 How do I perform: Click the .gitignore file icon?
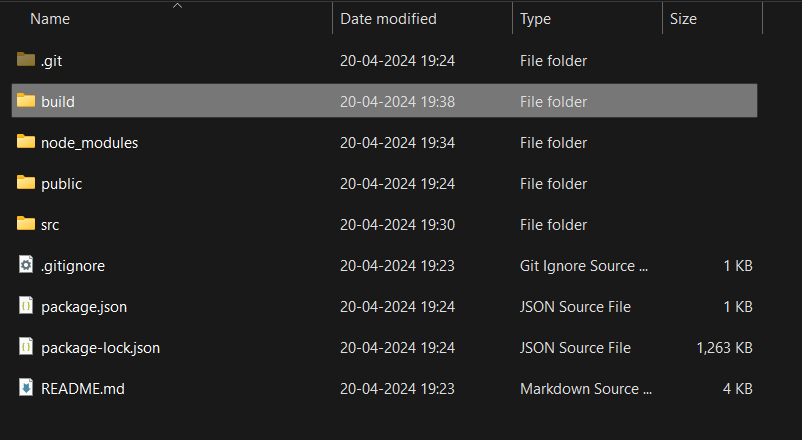[x=26, y=265]
